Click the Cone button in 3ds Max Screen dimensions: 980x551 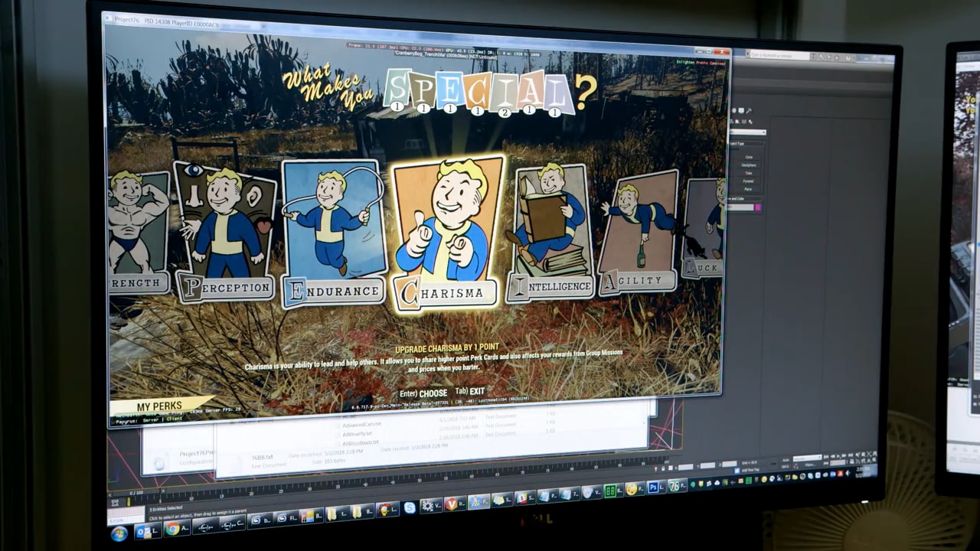(749, 157)
